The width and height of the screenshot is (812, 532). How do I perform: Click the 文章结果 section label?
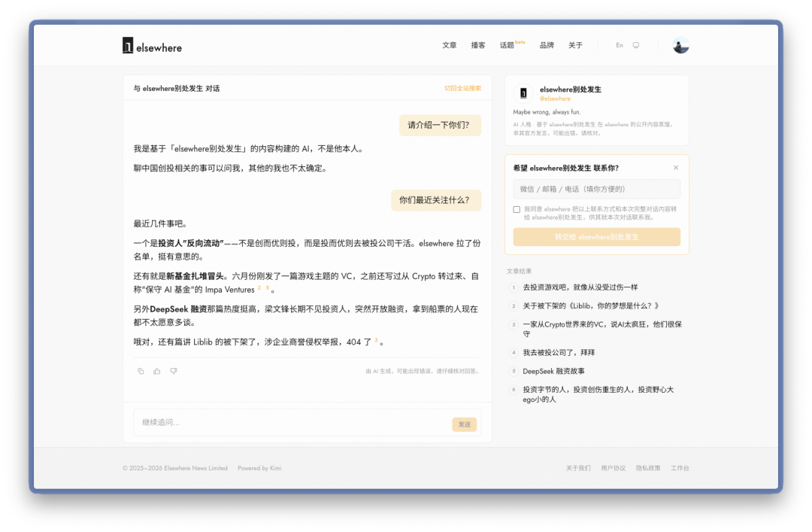pos(519,271)
